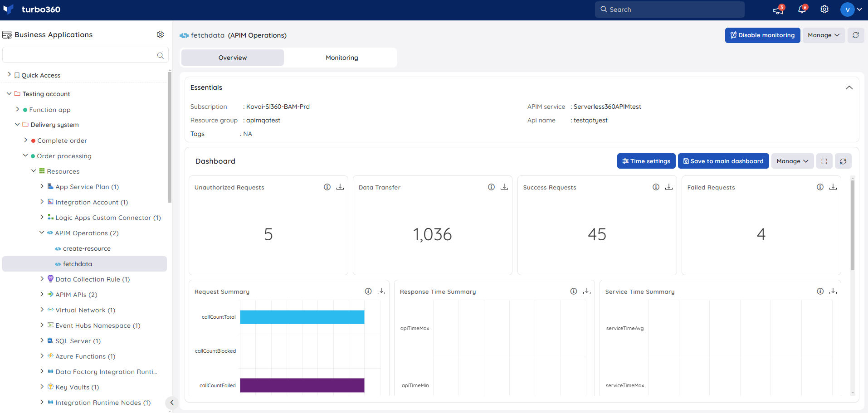868x413 pixels.
Task: Refresh the Dashboard widgets
Action: pos(843,161)
